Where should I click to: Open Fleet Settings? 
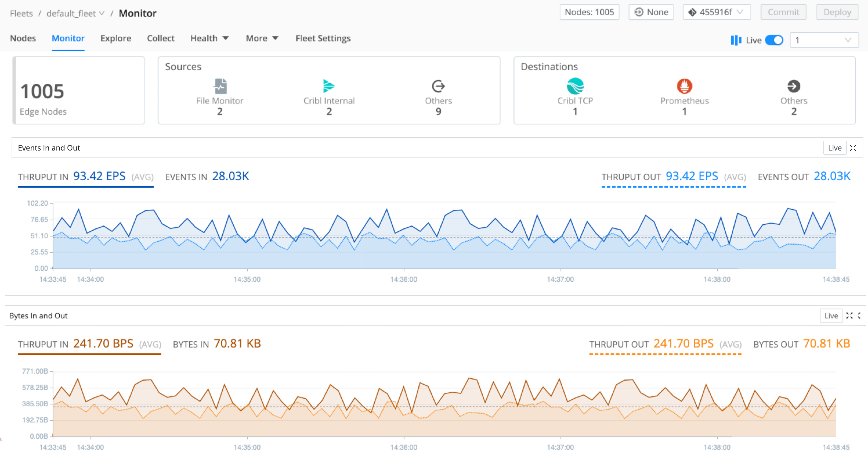323,38
